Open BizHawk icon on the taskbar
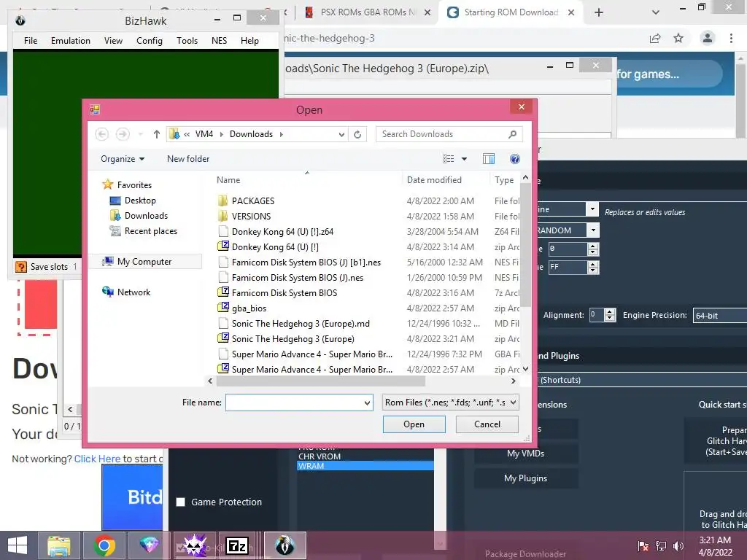 coord(285,545)
